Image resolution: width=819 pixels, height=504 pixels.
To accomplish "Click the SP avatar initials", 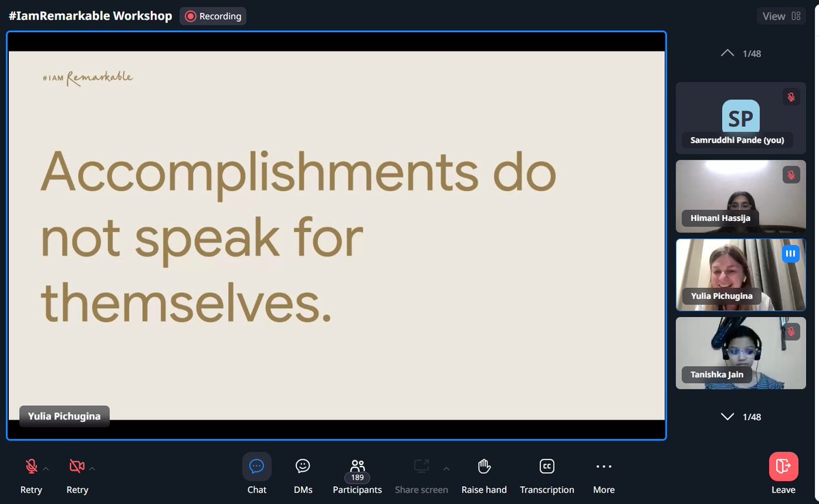I will tap(741, 117).
